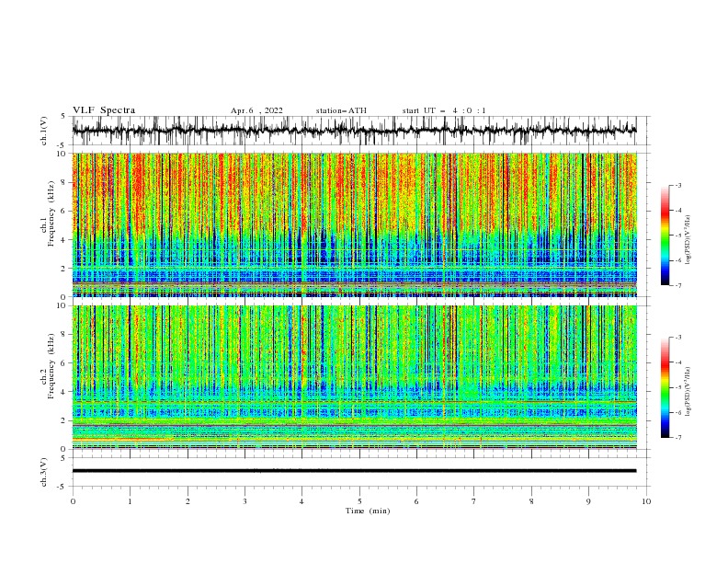Click the "ch.2 Frequency (kHz)" axis label
Image resolution: width=728 pixels, height=563 pixels.
point(47,366)
